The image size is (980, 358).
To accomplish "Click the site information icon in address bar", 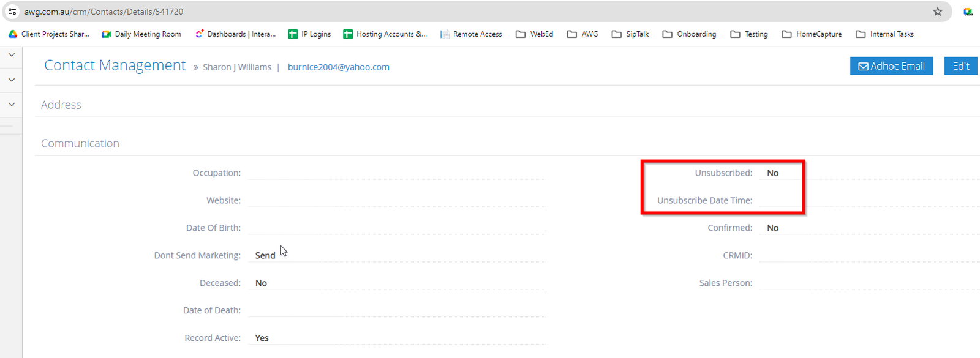I will click(12, 12).
